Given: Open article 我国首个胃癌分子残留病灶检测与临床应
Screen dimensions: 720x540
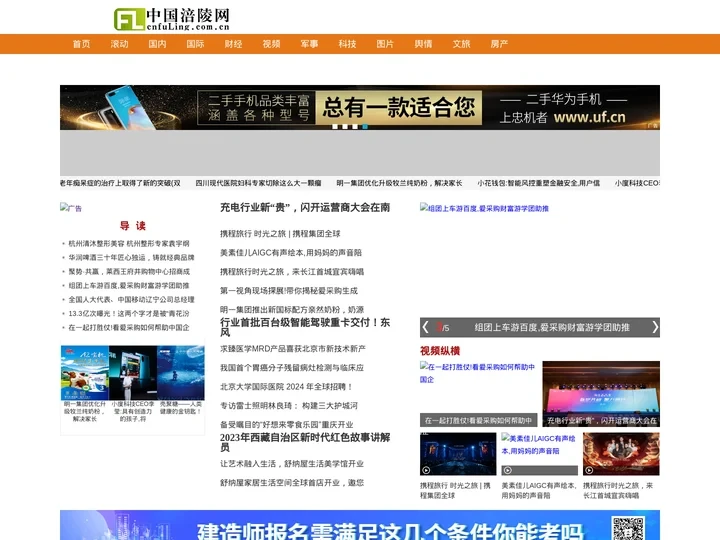Looking at the screenshot, I should [x=292, y=368].
